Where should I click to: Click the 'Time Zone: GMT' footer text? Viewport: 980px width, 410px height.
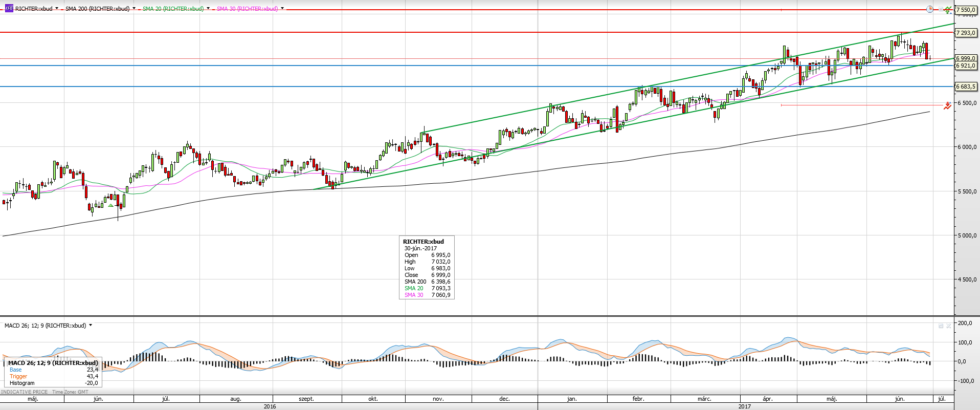point(70,392)
